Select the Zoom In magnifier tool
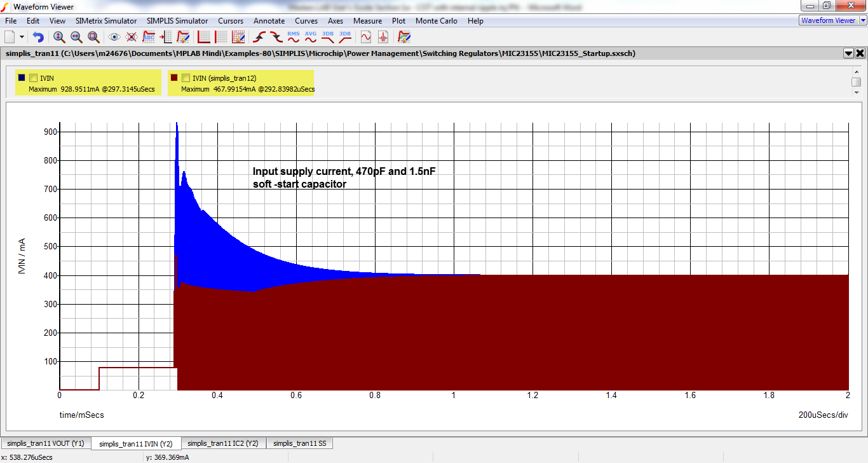The height and width of the screenshot is (463, 868). pyautogui.click(x=59, y=37)
